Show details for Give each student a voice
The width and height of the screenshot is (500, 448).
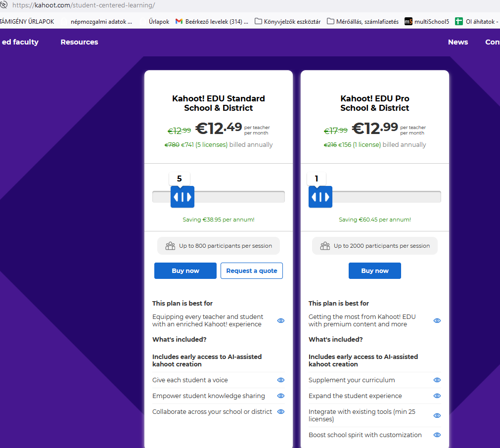point(280,380)
